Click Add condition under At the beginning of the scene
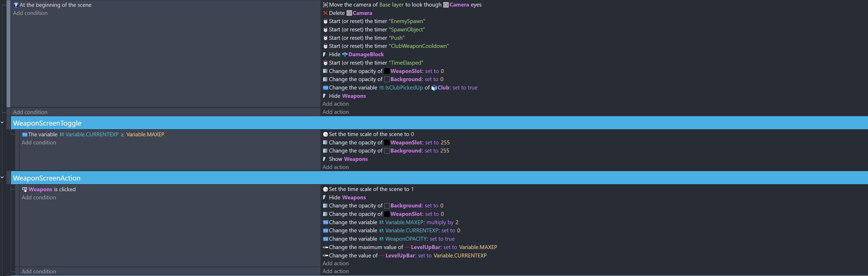868x276 pixels. pos(30,13)
